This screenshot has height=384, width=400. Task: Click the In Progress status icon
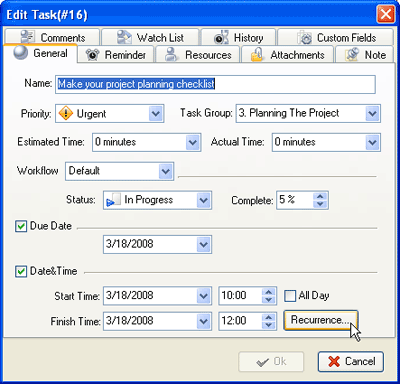pyautogui.click(x=113, y=200)
